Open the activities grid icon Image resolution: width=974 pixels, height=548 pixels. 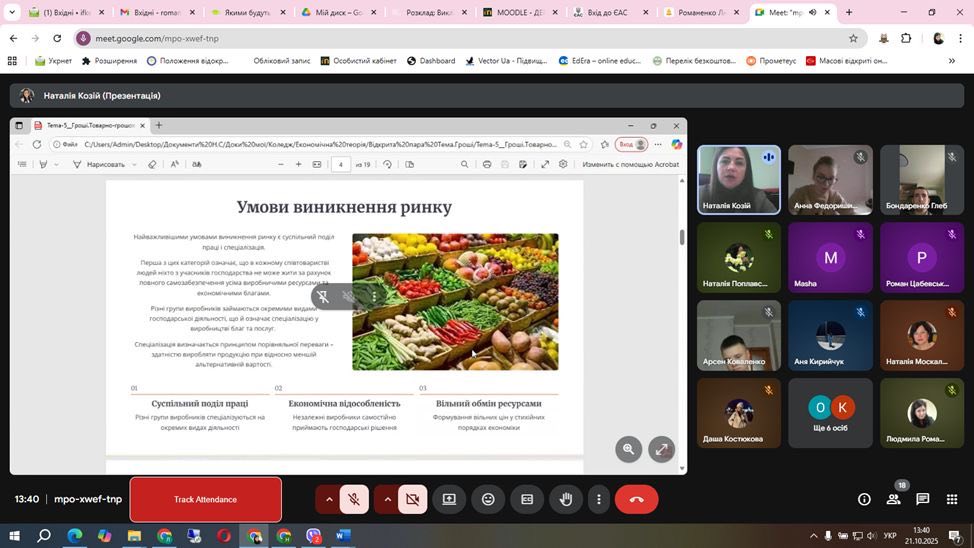coord(952,500)
